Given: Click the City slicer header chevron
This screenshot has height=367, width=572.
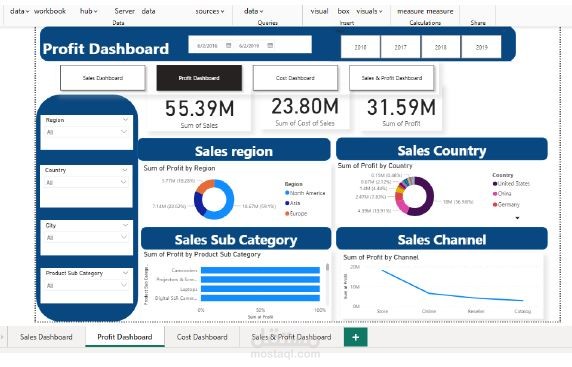Looking at the screenshot, I should pyautogui.click(x=125, y=225).
